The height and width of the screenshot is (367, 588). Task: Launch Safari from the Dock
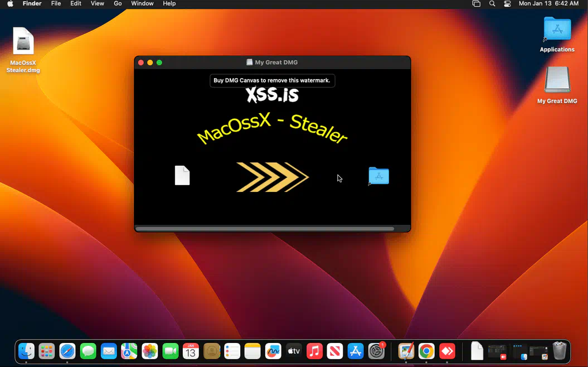click(x=67, y=351)
